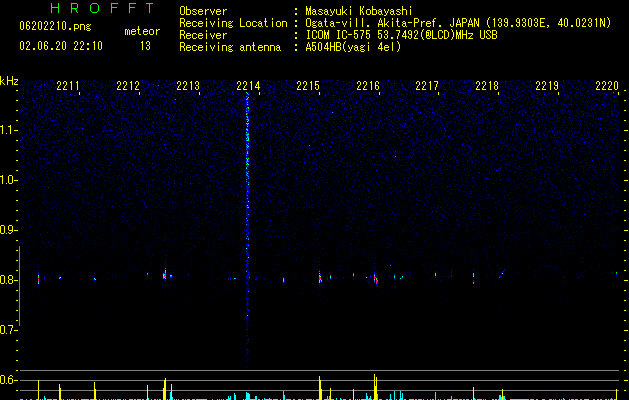The height and width of the screenshot is (400, 629).
Task: Click the 0.9 frequency axis label
Action: [8, 230]
